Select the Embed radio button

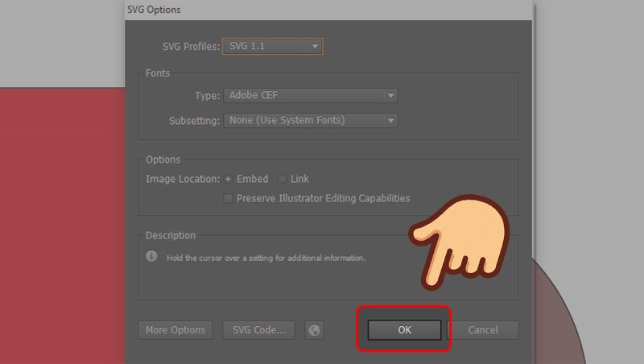click(x=229, y=179)
